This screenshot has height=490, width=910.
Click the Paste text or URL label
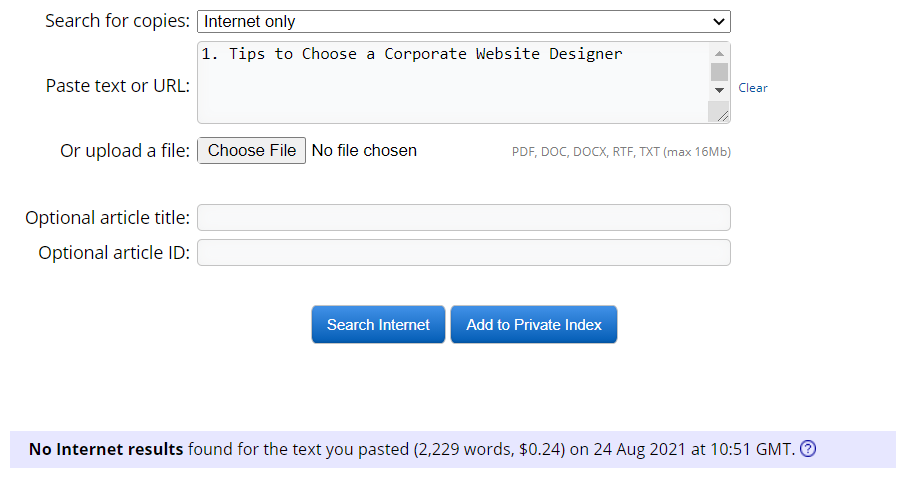118,86
